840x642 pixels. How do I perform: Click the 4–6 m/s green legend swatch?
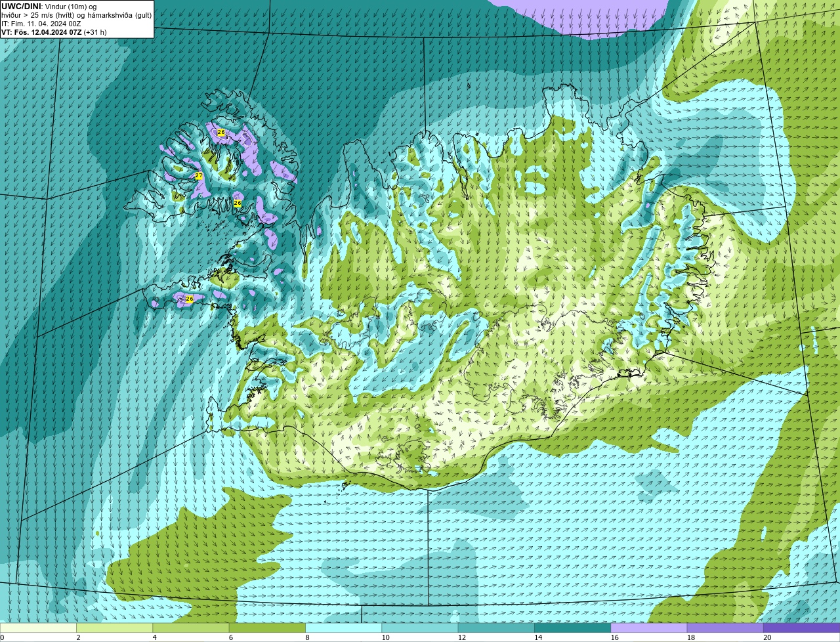pos(191,628)
